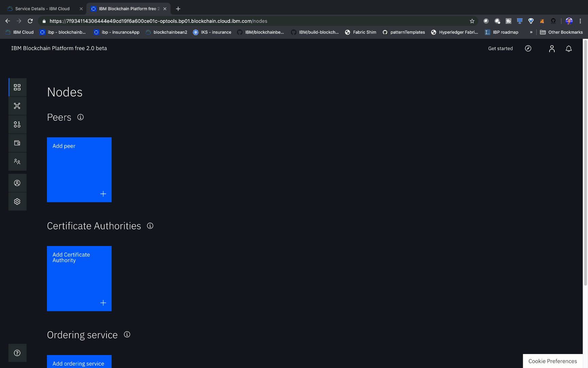Open the notifications bell icon

(569, 49)
